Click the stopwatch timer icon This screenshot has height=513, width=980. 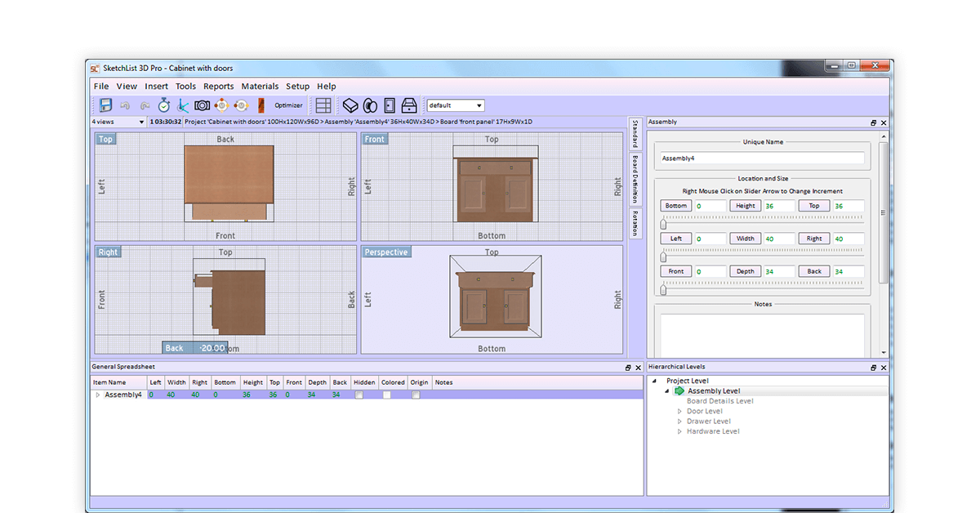tap(164, 105)
